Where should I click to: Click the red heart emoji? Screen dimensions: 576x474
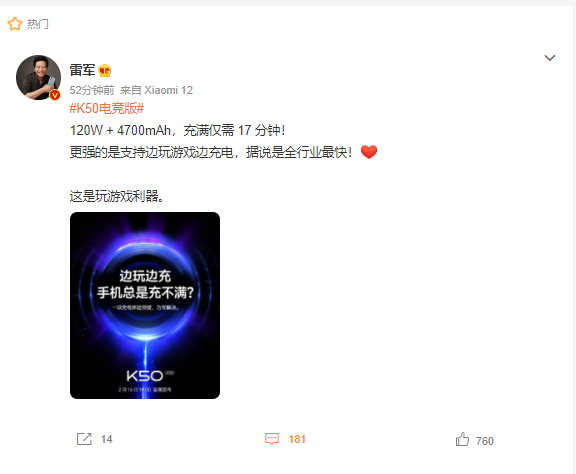pyautogui.click(x=369, y=152)
